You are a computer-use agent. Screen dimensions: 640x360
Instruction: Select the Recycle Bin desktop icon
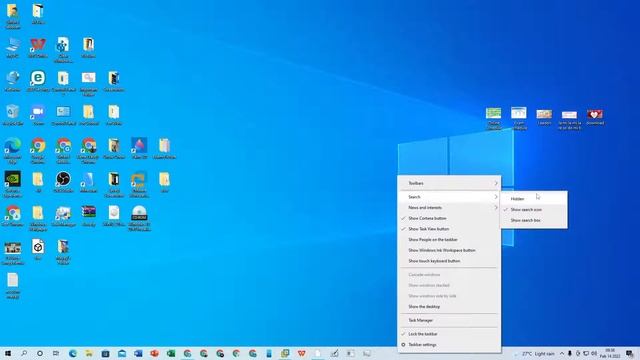13,115
